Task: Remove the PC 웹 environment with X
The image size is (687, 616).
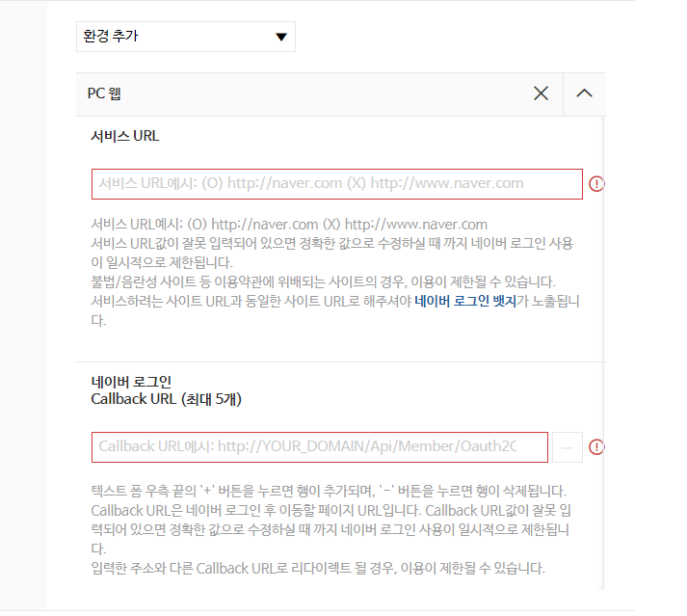Action: [x=541, y=94]
